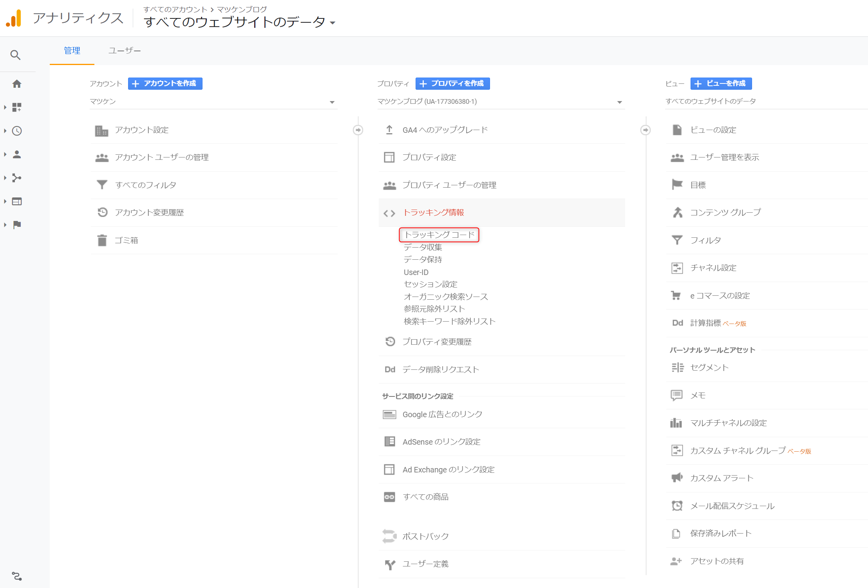868x588 pixels.
Task: Click speech bubble icon beside メモ
Action: click(x=676, y=395)
